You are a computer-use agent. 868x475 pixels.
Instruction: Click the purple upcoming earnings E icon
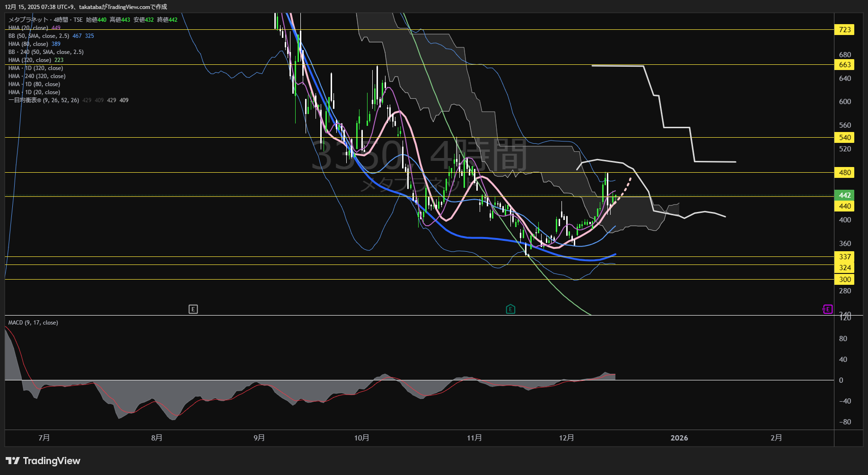click(x=827, y=309)
